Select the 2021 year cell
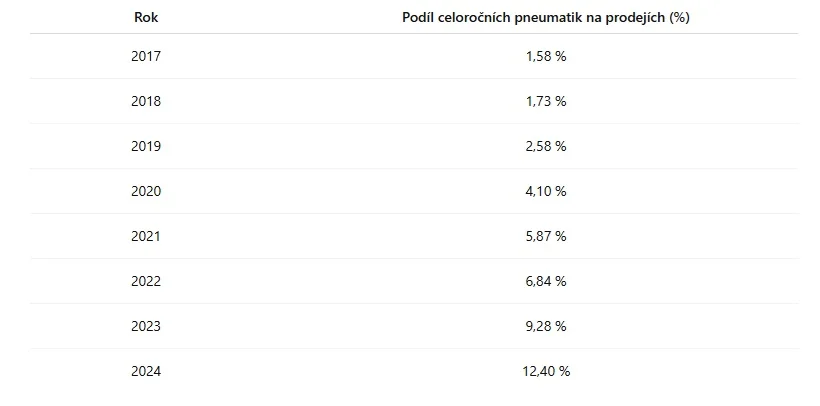This screenshot has width=820, height=406. pyautogui.click(x=145, y=236)
